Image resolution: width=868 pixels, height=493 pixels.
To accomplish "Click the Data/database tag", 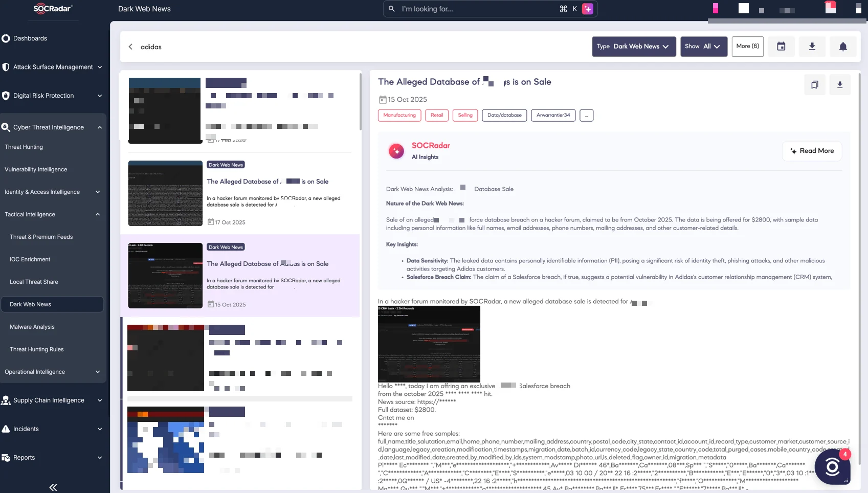I will 504,116.
